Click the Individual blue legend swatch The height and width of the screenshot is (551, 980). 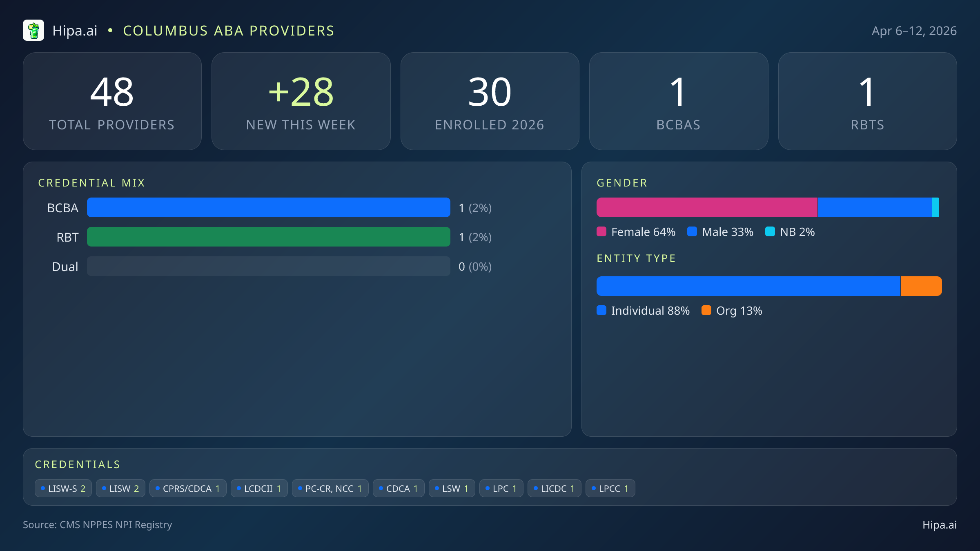601,311
